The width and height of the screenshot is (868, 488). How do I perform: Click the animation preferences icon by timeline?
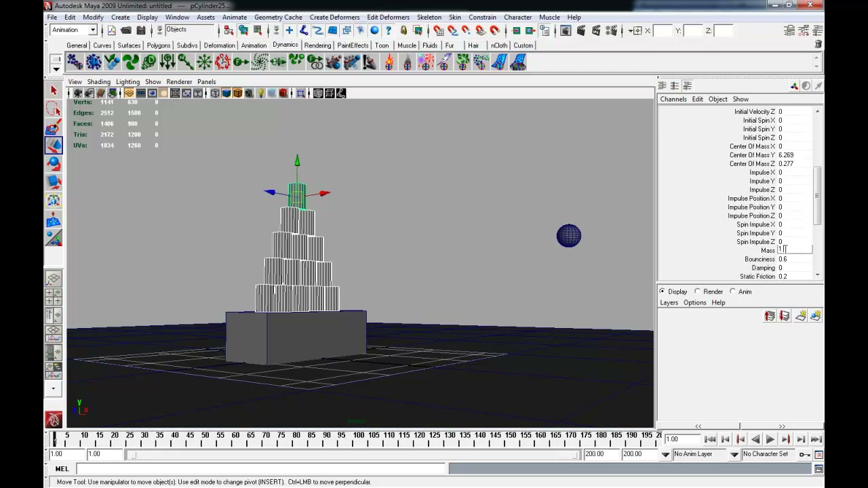(818, 454)
